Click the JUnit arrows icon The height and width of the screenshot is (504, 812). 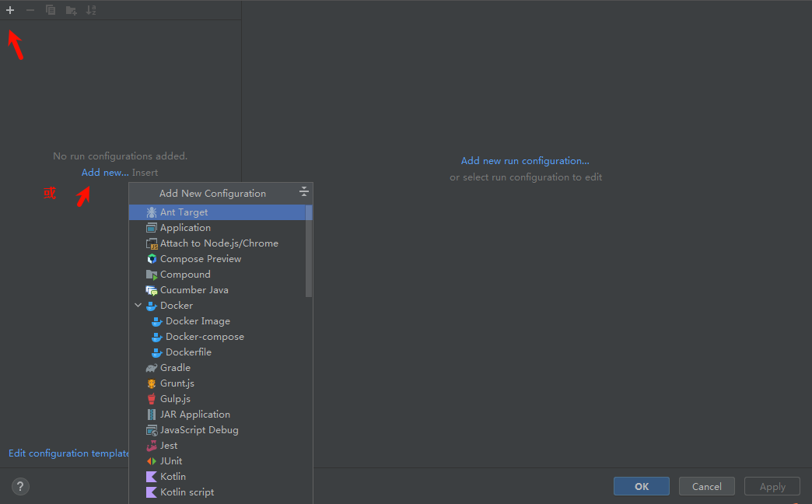point(151,461)
